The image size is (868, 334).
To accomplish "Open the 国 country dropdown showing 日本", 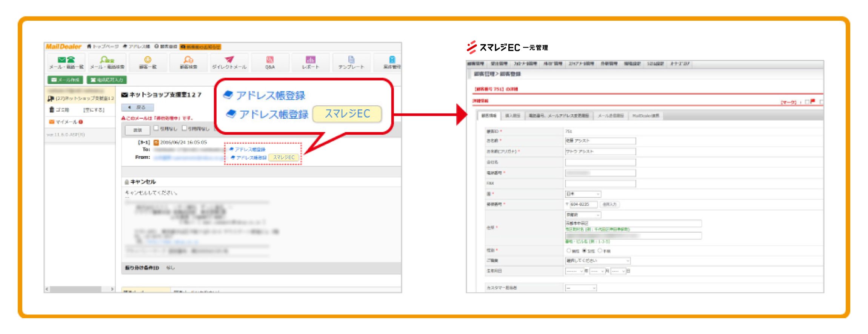I will (x=583, y=194).
